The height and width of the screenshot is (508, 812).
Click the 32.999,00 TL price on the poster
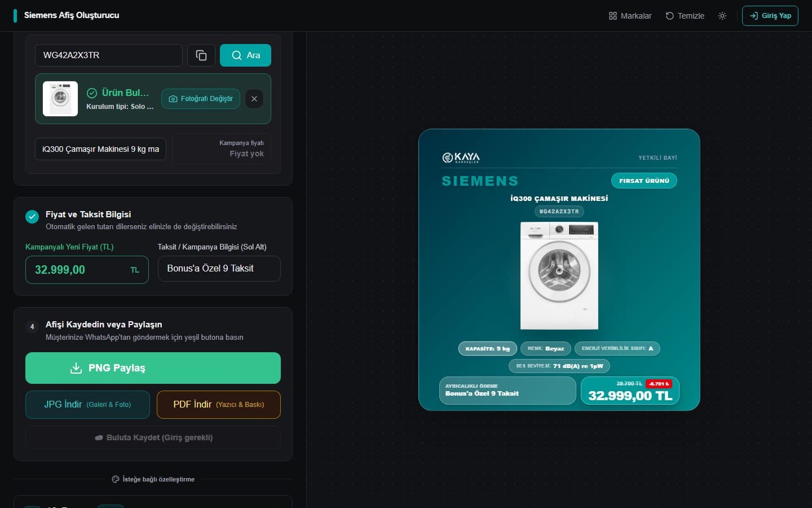click(630, 396)
